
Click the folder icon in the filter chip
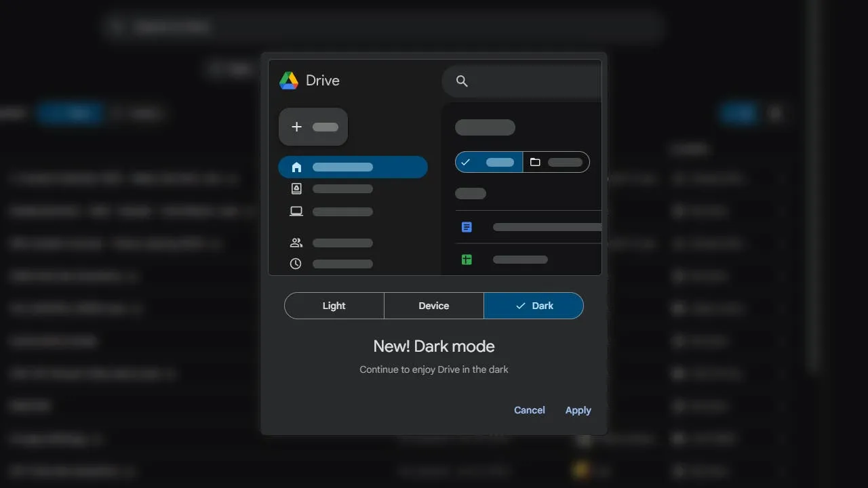[x=536, y=162]
